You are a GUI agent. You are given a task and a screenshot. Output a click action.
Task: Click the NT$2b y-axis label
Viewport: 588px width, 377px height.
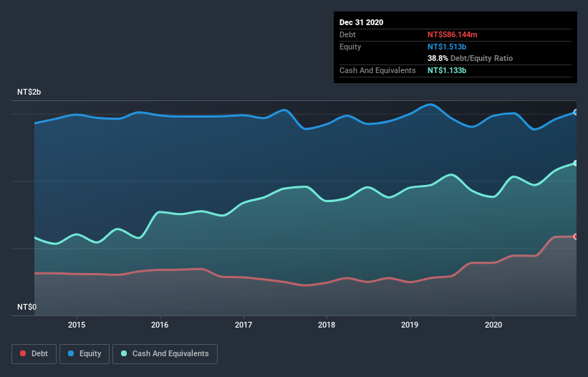tap(29, 92)
